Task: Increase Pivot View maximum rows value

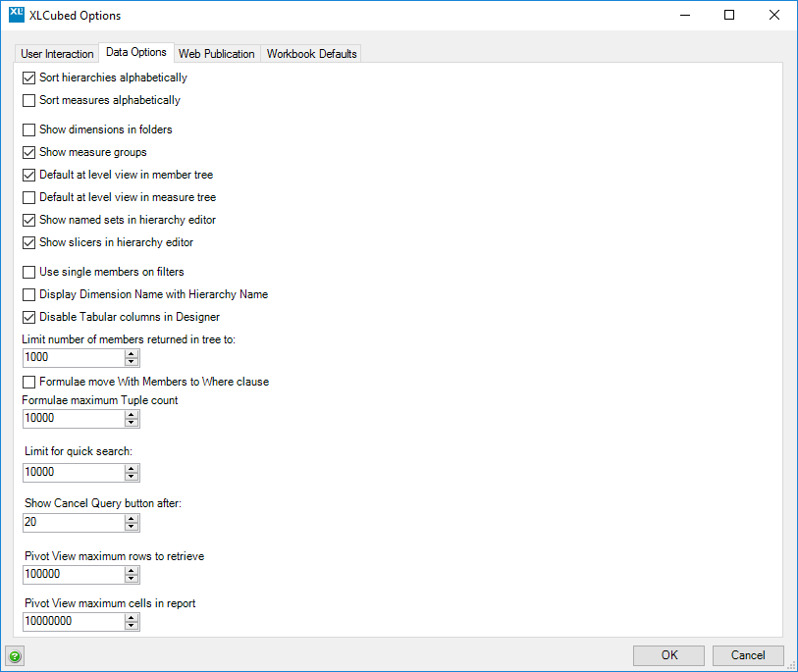Action: (x=132, y=571)
